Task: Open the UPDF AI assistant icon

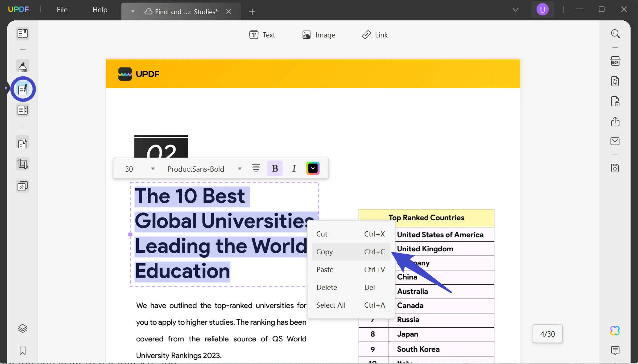Action: (x=615, y=331)
